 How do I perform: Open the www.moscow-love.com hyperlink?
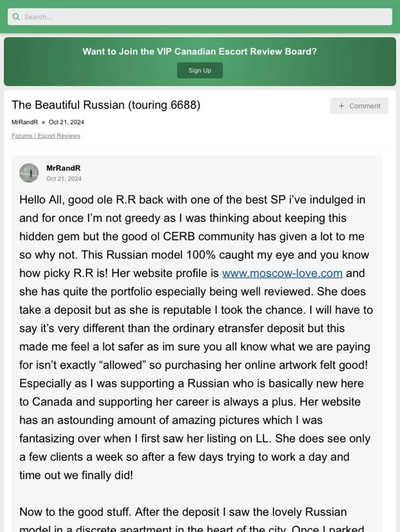coord(282,273)
